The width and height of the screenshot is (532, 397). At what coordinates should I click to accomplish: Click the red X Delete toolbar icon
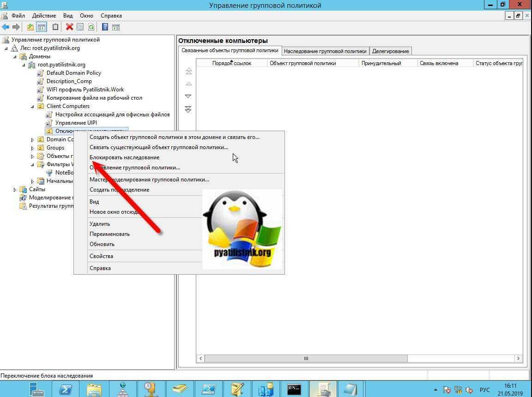(70, 27)
